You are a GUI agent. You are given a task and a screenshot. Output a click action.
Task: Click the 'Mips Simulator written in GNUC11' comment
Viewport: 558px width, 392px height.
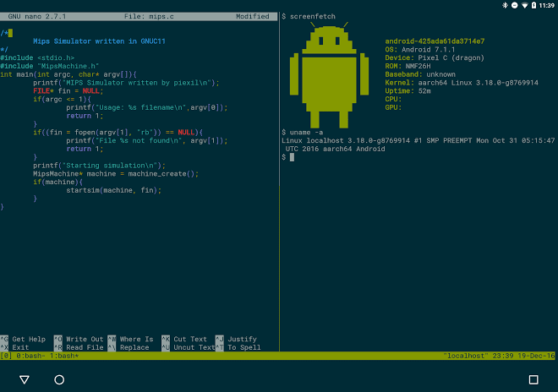pos(99,41)
